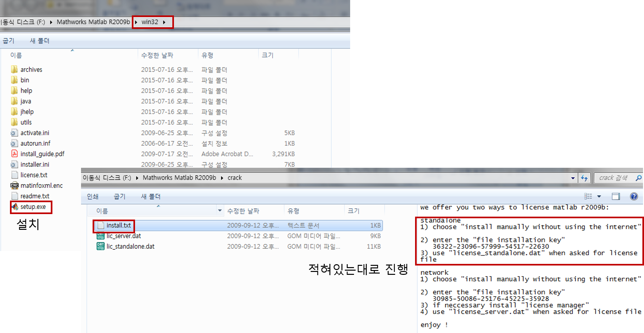Select the jhelp folder icon
The height and width of the screenshot is (333, 644).
pyautogui.click(x=14, y=112)
